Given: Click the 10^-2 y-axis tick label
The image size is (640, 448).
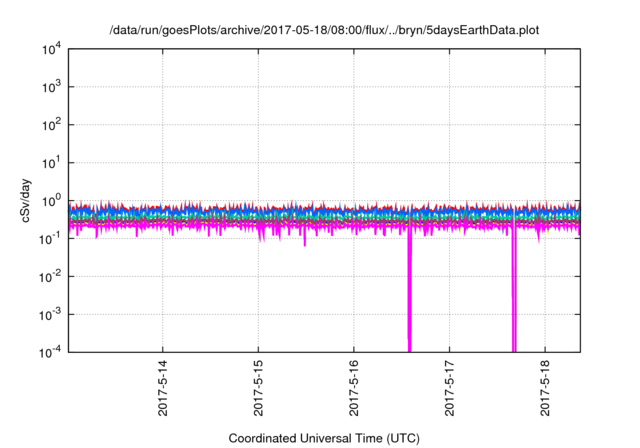Looking at the screenshot, I should [x=50, y=277].
